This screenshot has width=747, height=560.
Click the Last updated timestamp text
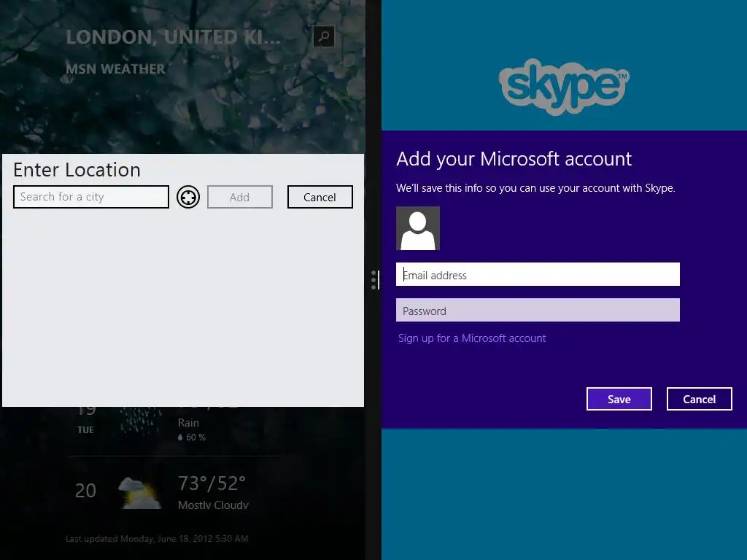point(157,539)
